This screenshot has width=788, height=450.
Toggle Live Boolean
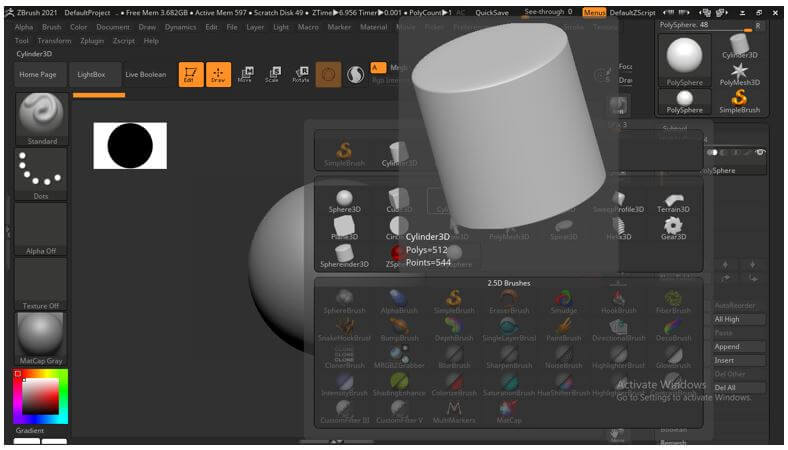point(146,74)
